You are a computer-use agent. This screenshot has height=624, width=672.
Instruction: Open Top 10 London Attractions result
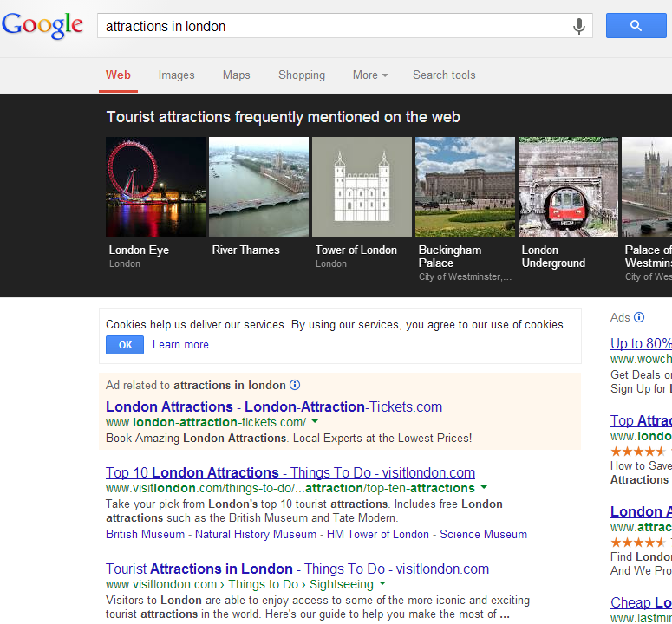[x=290, y=472]
